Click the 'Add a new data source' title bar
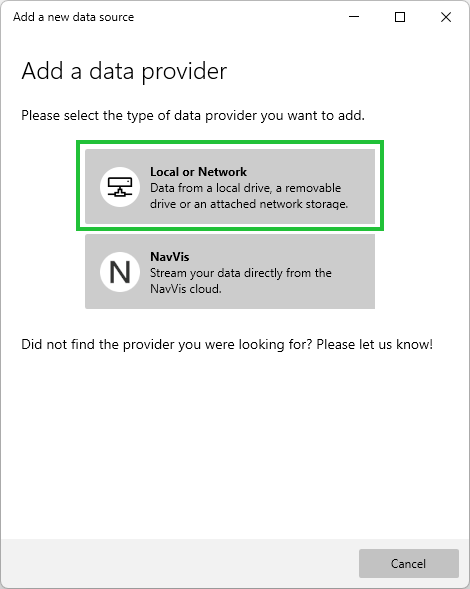Image resolution: width=470 pixels, height=589 pixels. tap(73, 17)
